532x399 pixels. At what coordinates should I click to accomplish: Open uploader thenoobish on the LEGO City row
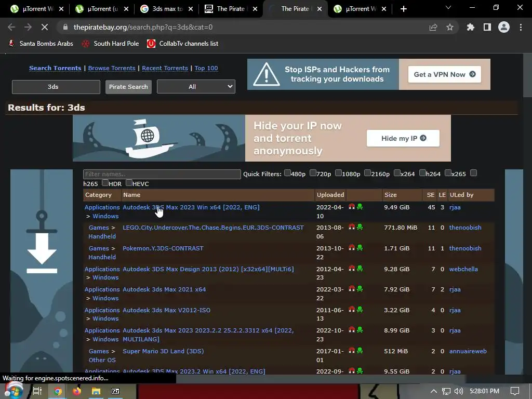point(465,228)
